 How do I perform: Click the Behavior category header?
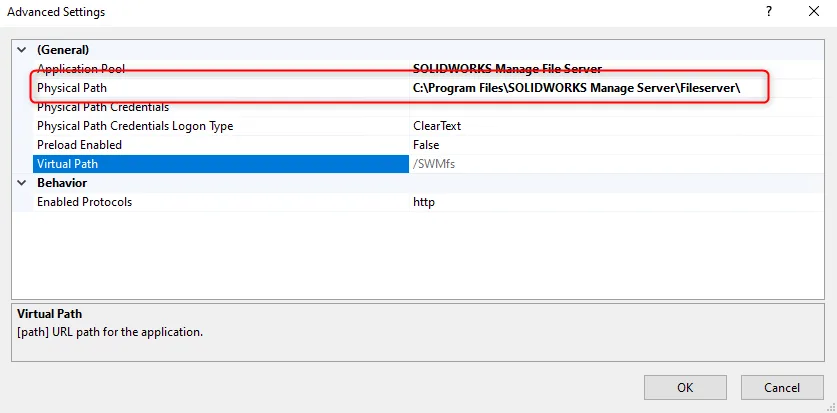pos(62,182)
